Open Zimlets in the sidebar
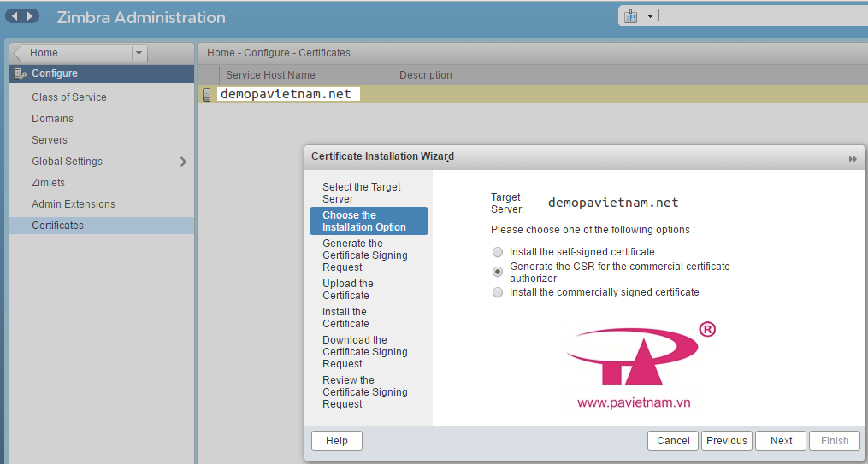The image size is (868, 464). [48, 183]
